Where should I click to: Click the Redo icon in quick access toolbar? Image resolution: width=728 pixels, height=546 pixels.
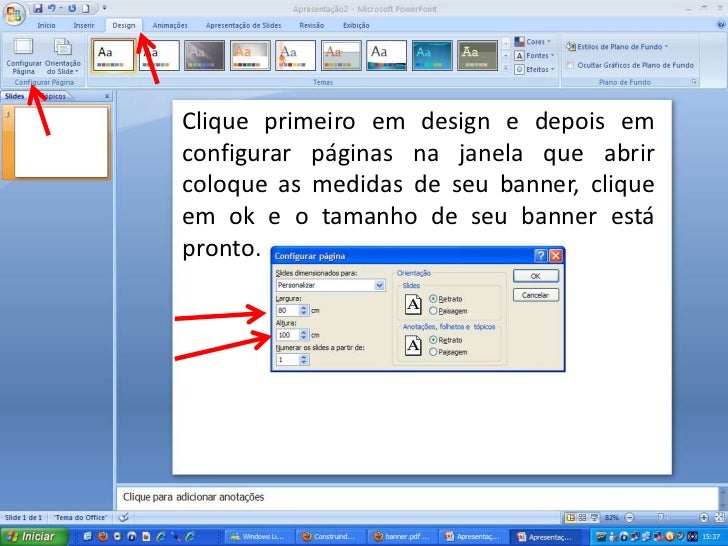coord(72,8)
